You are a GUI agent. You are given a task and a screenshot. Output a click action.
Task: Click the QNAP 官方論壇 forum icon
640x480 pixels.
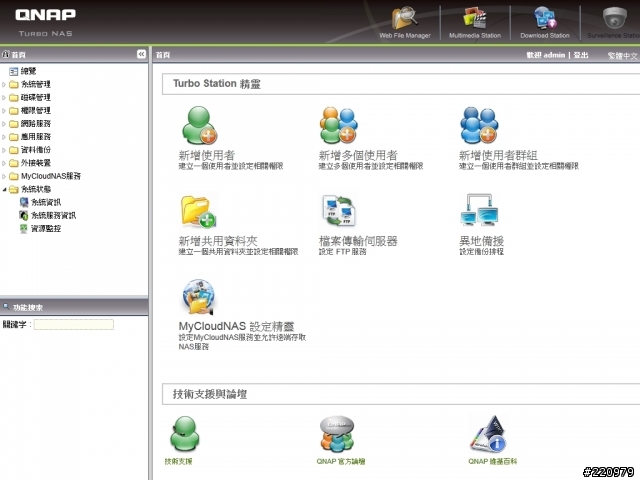(337, 434)
